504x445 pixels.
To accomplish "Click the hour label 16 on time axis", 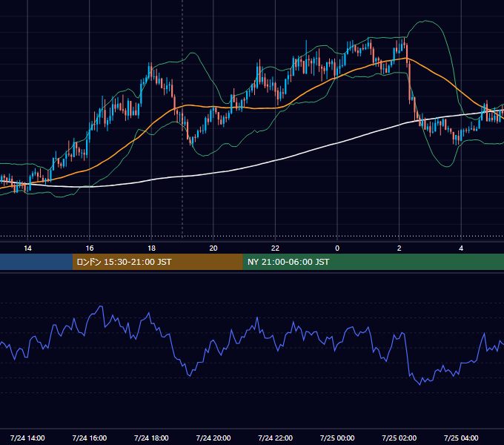I will [x=90, y=248].
